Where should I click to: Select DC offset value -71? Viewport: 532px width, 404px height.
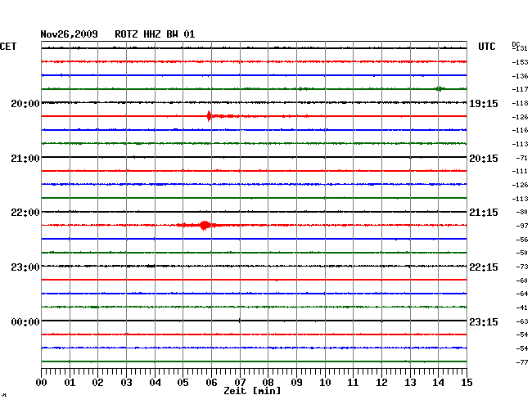(x=522, y=158)
